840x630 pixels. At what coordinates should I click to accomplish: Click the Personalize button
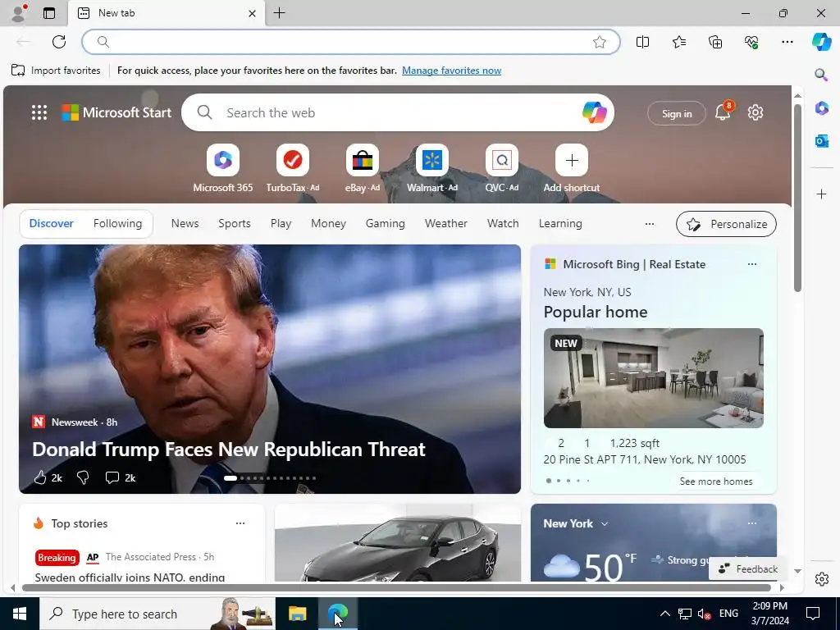(x=726, y=224)
